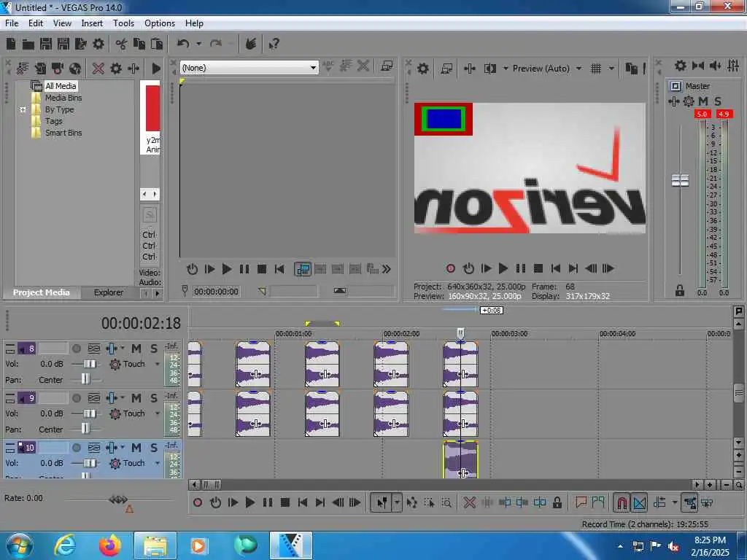This screenshot has height=560, width=747.
Task: Select the Normal Edit tool in timeline toolbar
Action: pos(382,502)
